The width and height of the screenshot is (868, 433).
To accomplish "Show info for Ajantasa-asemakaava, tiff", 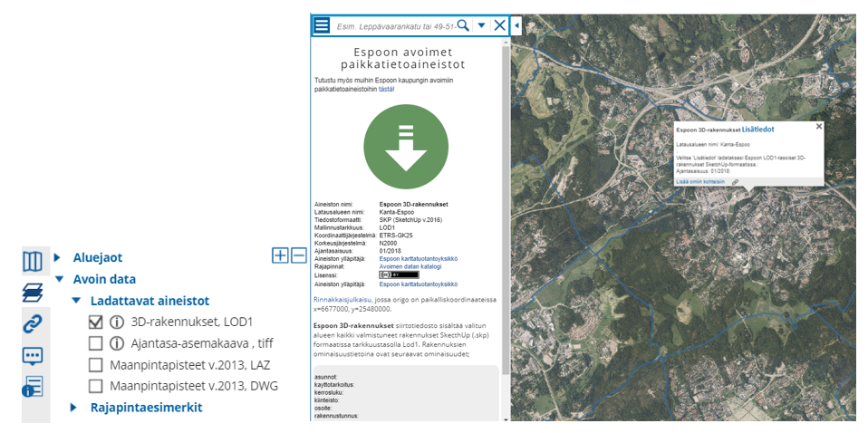I will pyautogui.click(x=116, y=343).
